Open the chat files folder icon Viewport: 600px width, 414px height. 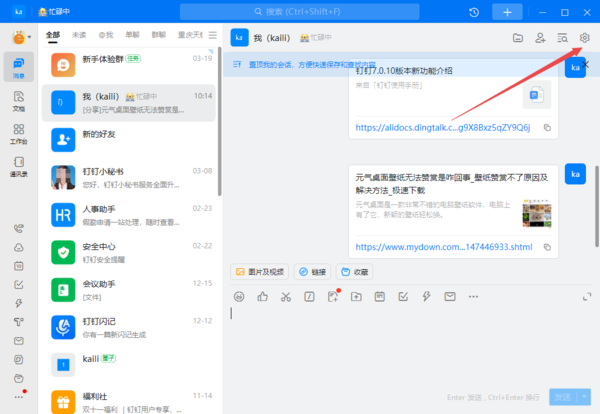click(518, 38)
